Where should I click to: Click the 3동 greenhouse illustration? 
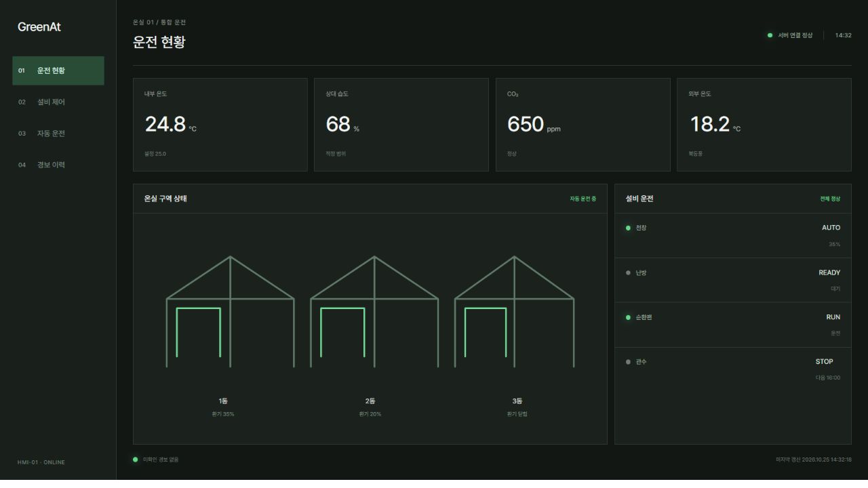coord(514,312)
